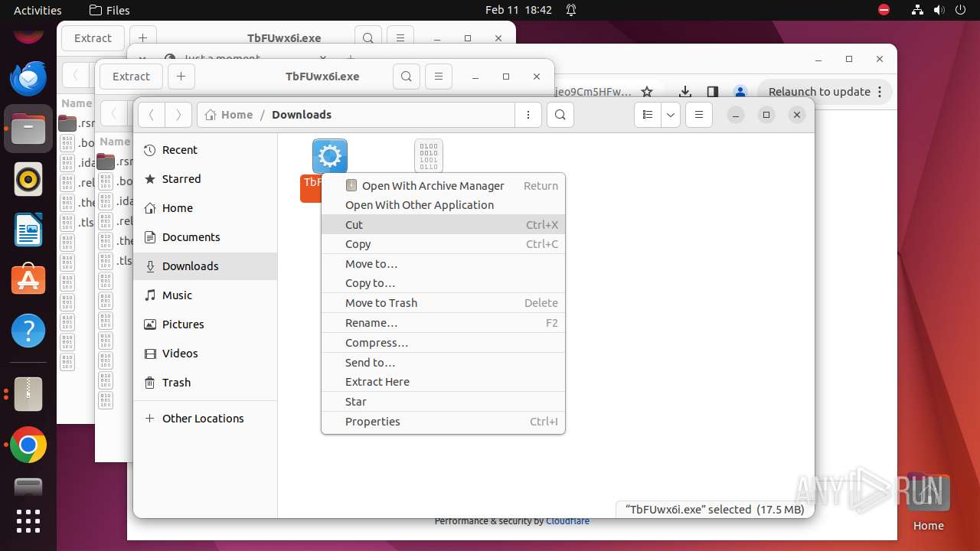Screen dimensions: 980x551
Task: Open volume icon in system tray
Action: click(x=939, y=10)
